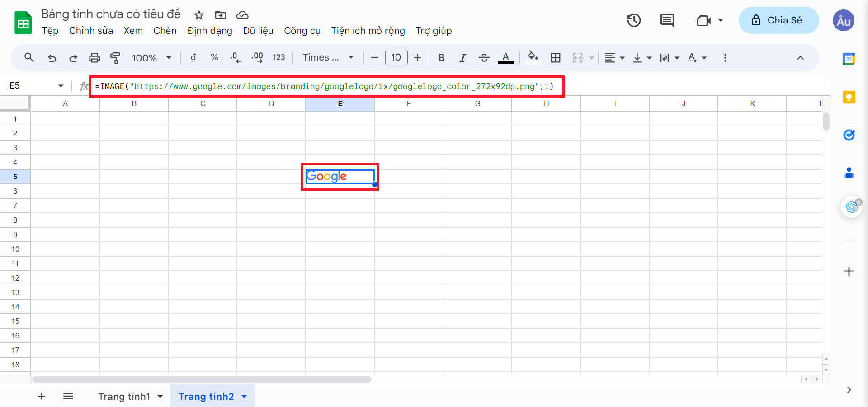The image size is (868, 407).
Task: Redo the last action
Action: [x=73, y=58]
